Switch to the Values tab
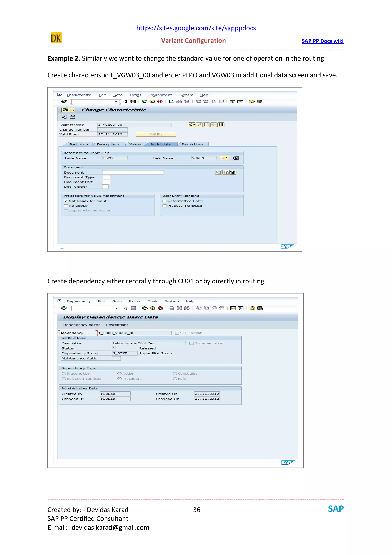The image size is (392, 555). click(136, 144)
